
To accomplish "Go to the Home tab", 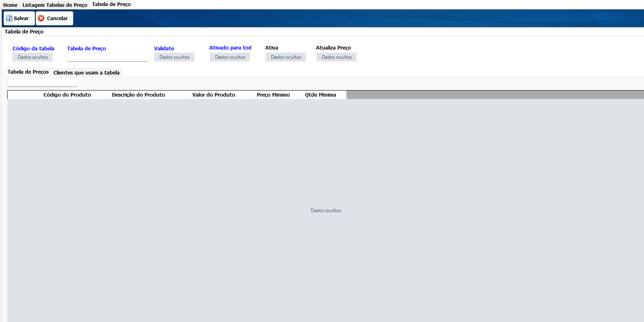I will (x=10, y=5).
